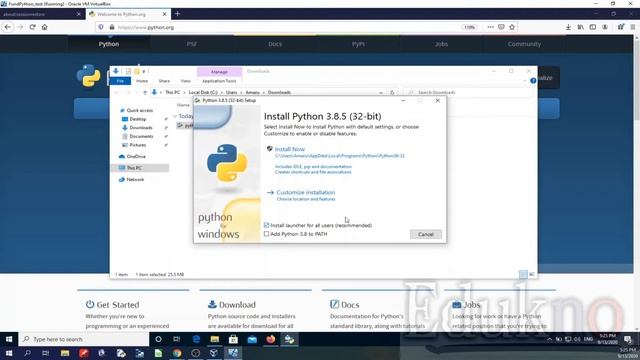Select the Application Tools tab
Viewport: 640px width, 360px height.
tap(219, 81)
